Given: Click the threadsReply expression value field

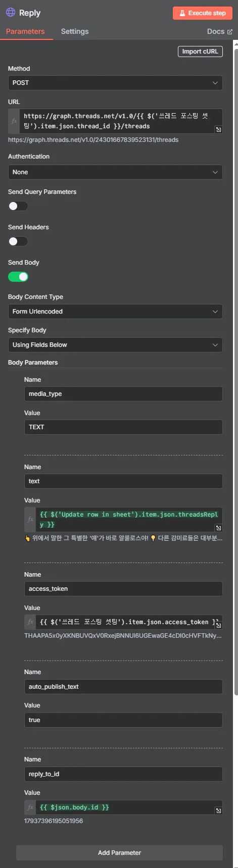Looking at the screenshot, I should (x=129, y=520).
